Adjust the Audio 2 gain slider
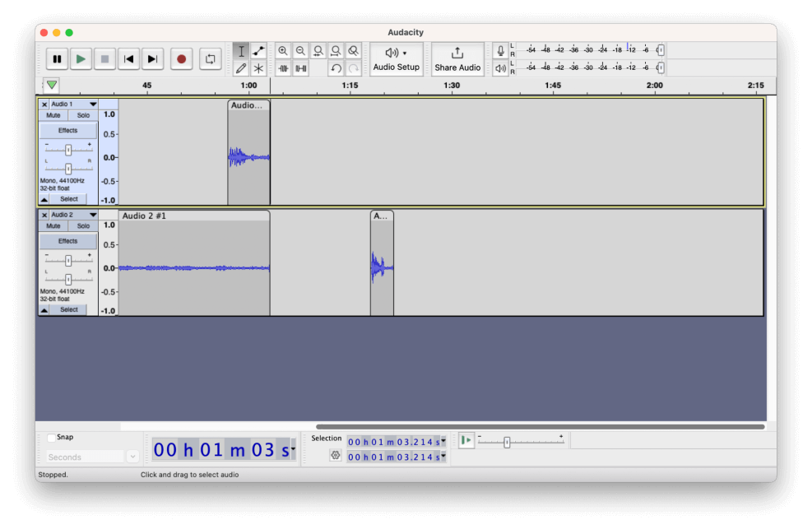This screenshot has height=529, width=812. pyautogui.click(x=68, y=260)
